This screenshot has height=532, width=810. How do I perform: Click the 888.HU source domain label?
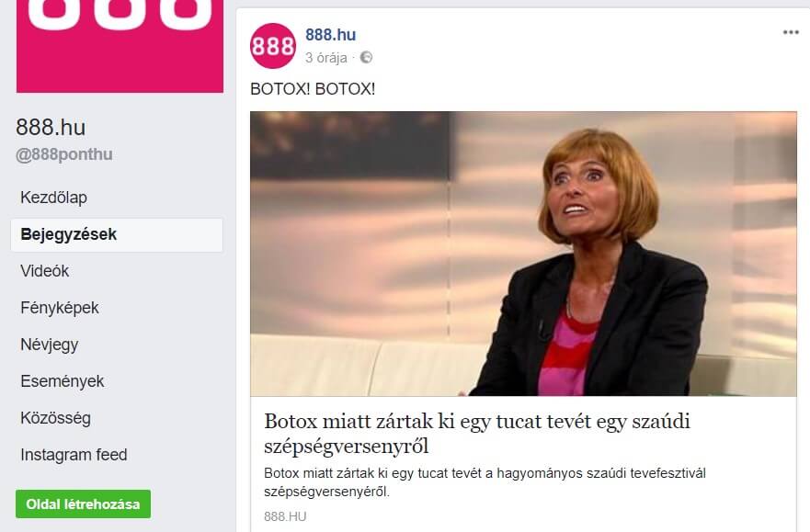(x=285, y=516)
